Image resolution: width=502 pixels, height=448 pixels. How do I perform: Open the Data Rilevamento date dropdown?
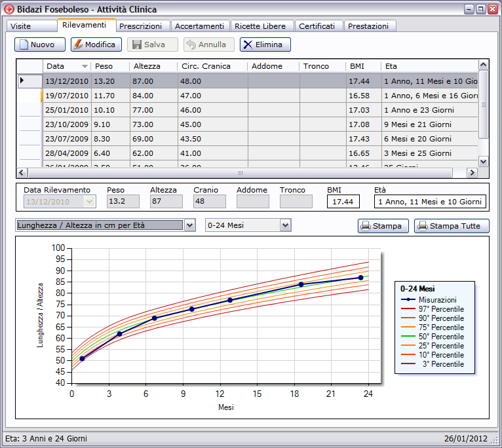(x=90, y=202)
